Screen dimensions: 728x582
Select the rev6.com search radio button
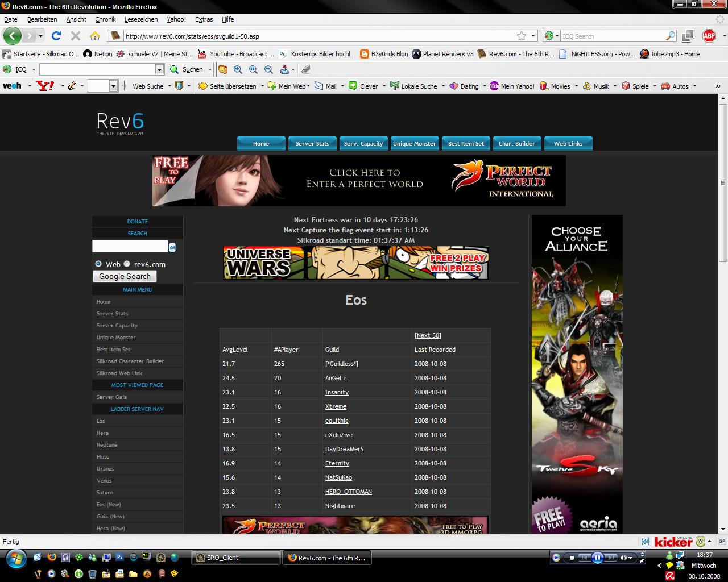(x=127, y=264)
